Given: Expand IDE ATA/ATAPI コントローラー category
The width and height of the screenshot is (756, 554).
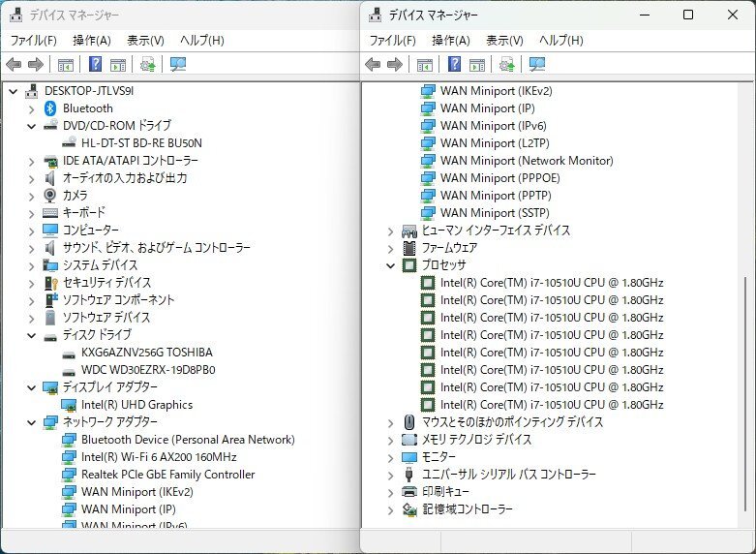Looking at the screenshot, I should [32, 161].
